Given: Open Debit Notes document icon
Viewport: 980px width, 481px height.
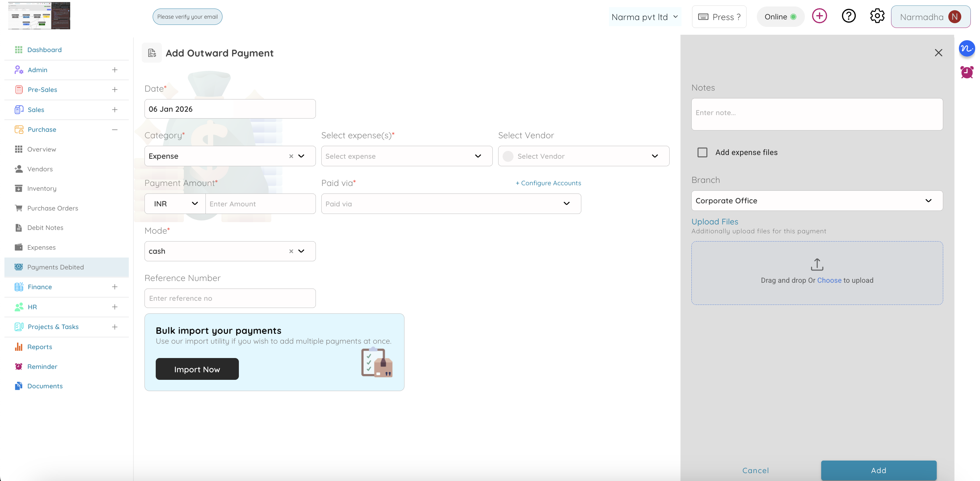Looking at the screenshot, I should click(19, 227).
